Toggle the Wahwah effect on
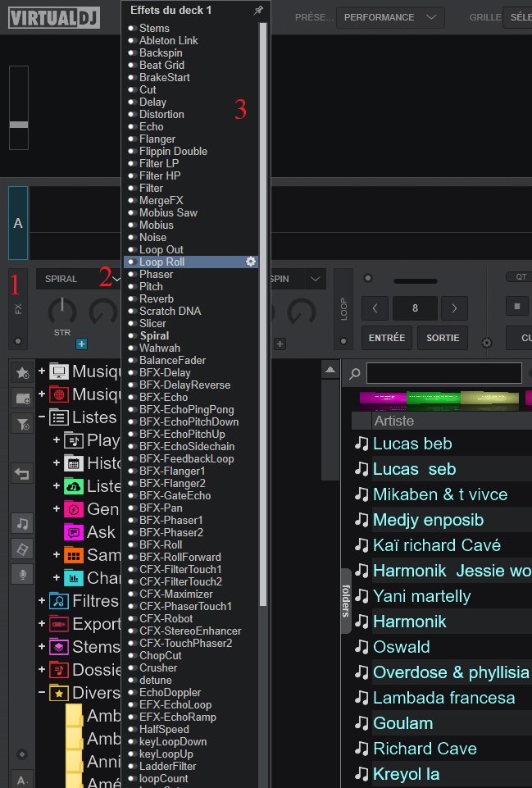The height and width of the screenshot is (788, 532). click(x=132, y=348)
